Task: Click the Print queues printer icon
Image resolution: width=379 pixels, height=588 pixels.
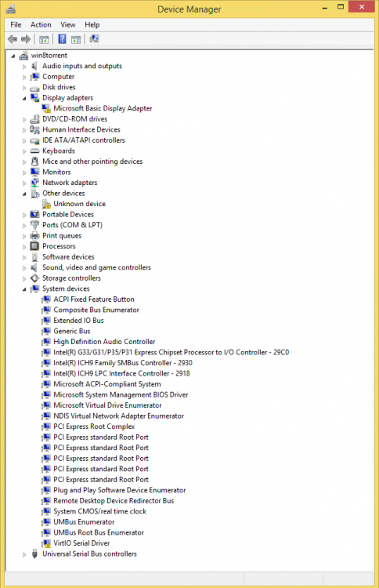Action: click(x=34, y=236)
